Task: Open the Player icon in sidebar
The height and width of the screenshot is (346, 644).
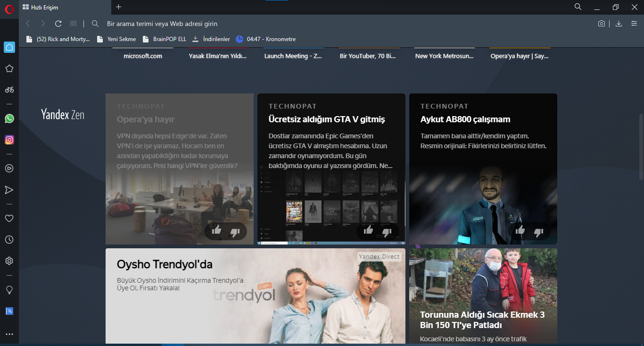Action: coord(9,168)
